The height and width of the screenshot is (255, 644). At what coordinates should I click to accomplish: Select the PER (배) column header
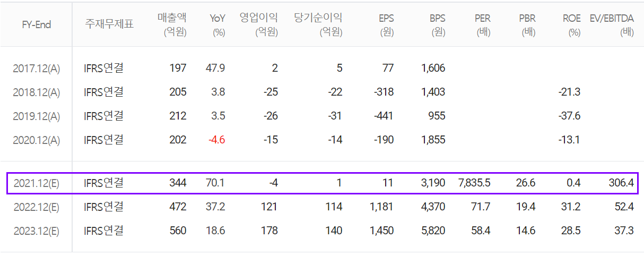[482, 24]
